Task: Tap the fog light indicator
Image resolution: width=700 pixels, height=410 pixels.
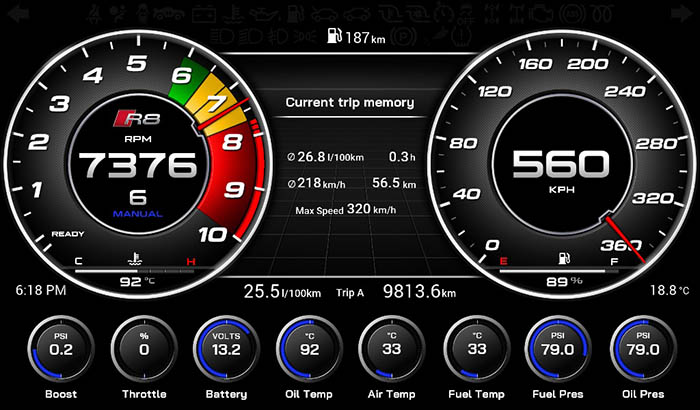Action: (278, 36)
